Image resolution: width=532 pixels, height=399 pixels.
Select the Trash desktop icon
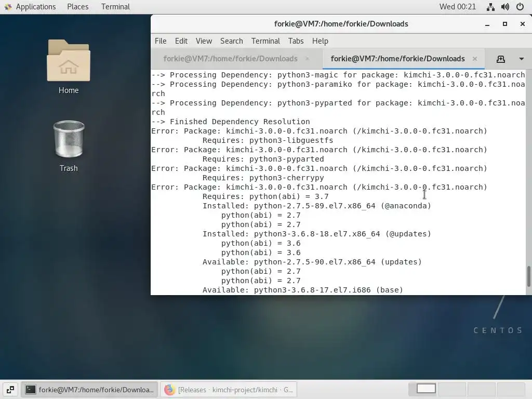point(69,146)
